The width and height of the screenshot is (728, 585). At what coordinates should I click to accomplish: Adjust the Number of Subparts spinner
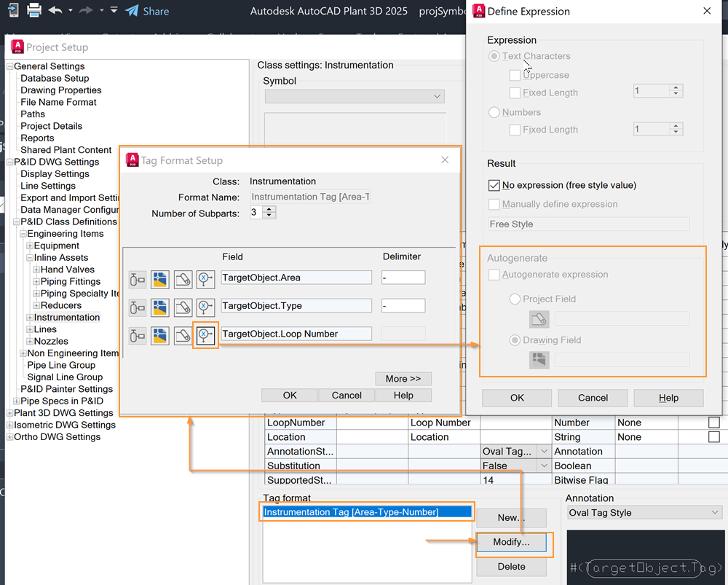pyautogui.click(x=269, y=212)
